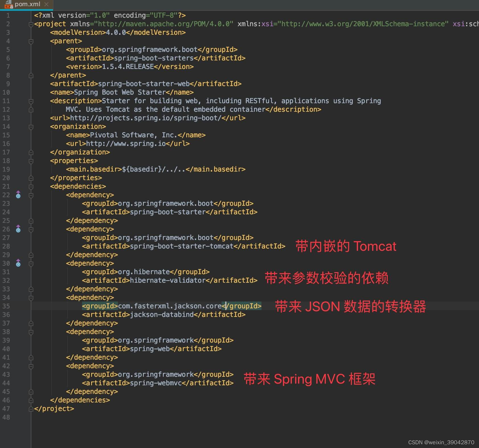Collapse the hibernate dependency fold line 30
This screenshot has width=479, height=448.
pos(31,264)
